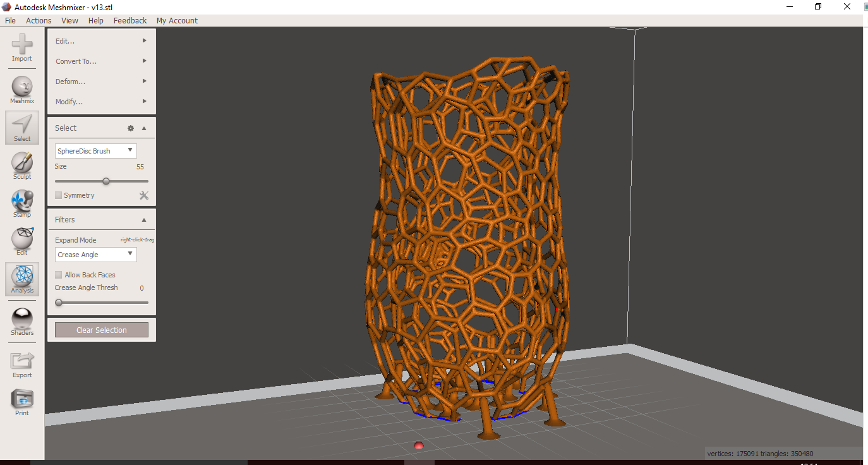Click the Size value 55
The image size is (868, 465).
click(140, 167)
